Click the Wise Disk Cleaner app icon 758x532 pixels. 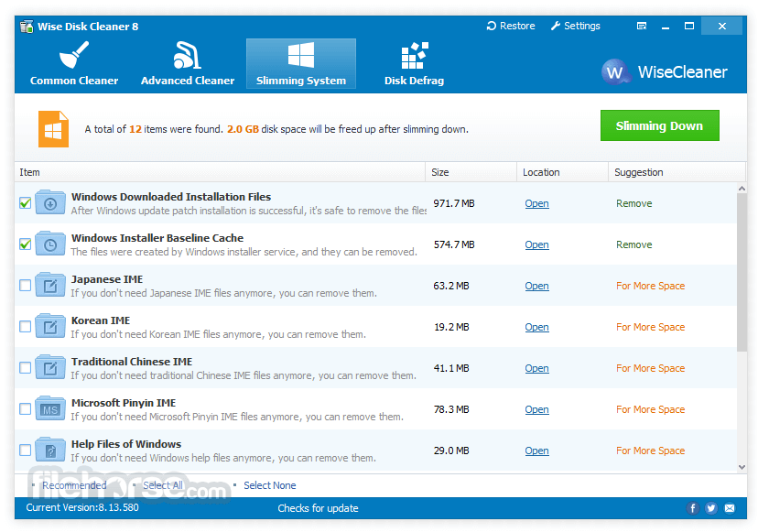click(27, 27)
